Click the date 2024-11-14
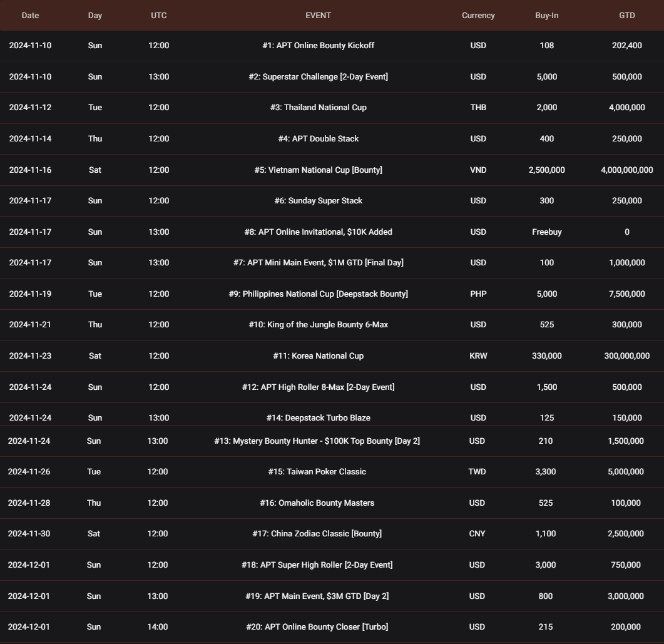Screen dimensions: 664x644 tap(30, 139)
